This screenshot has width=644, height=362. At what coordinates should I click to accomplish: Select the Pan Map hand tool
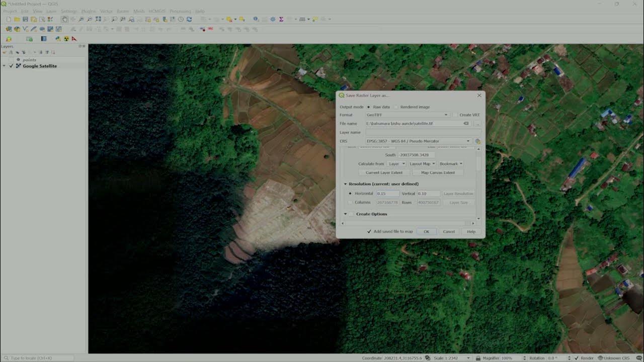[x=65, y=19]
